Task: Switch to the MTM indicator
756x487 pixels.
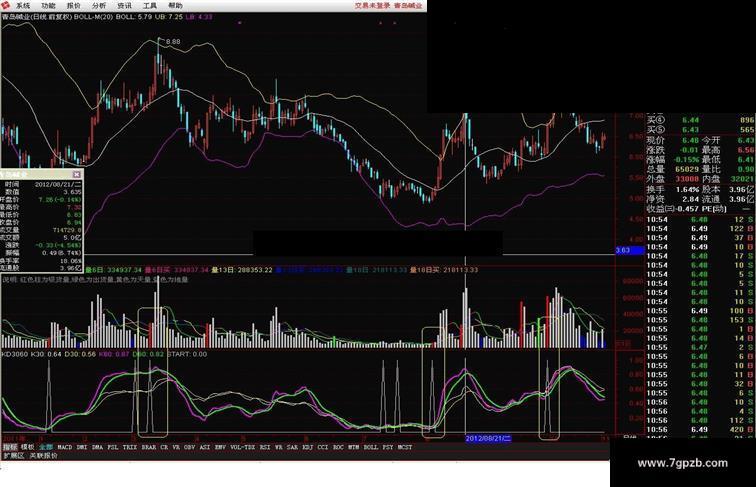Action: [x=354, y=447]
